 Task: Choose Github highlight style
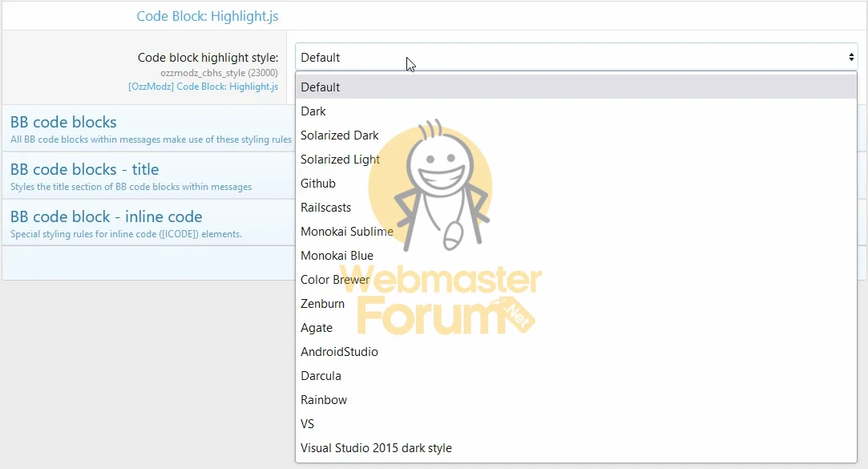tap(576, 184)
